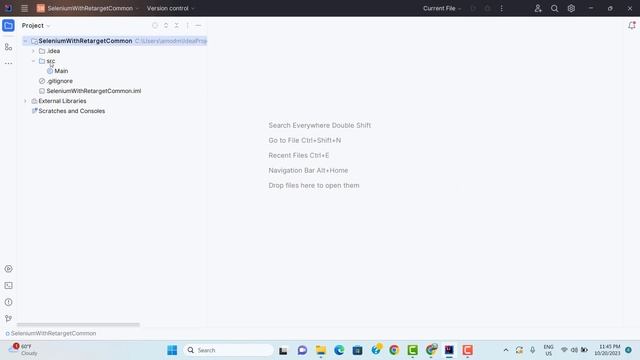
Task: Open the Terminal tool window icon
Action: click(x=8, y=286)
